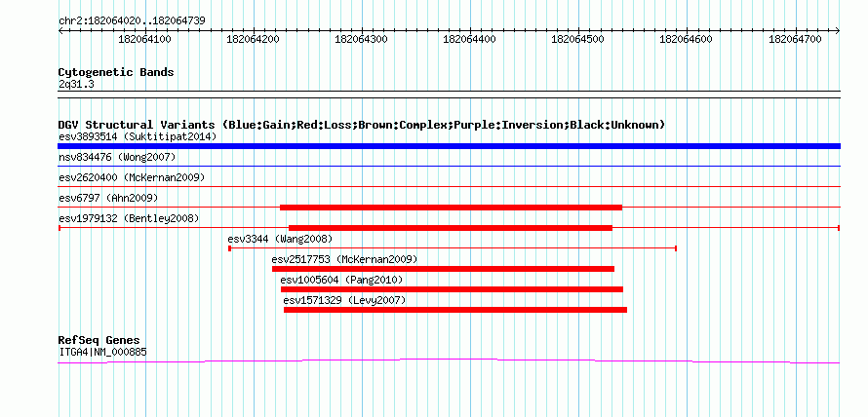The image size is (868, 417).
Task: Click ruler position 182064500
Action: [578, 40]
